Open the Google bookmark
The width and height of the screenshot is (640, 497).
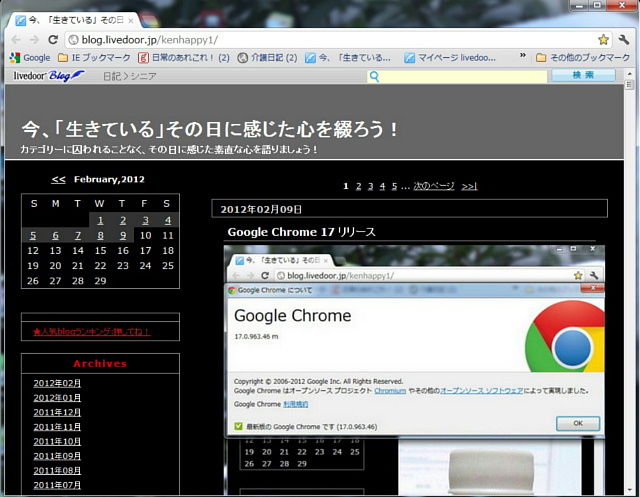coord(30,58)
